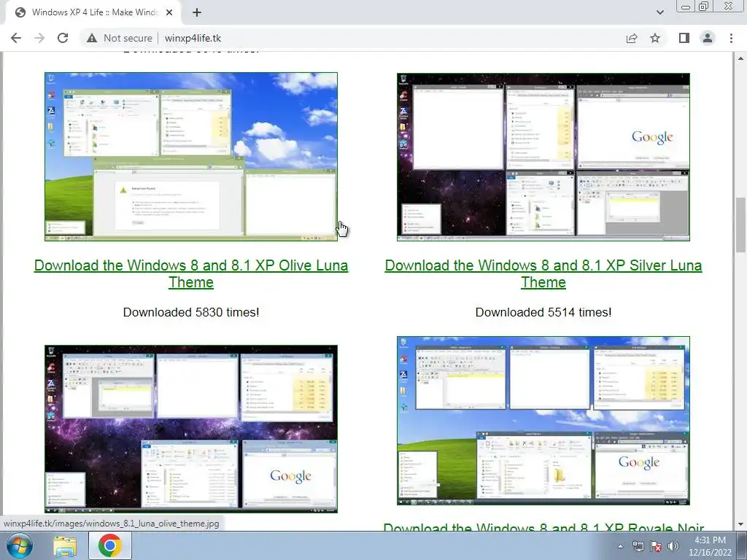Click the Chrome taskbar icon

pos(110,545)
